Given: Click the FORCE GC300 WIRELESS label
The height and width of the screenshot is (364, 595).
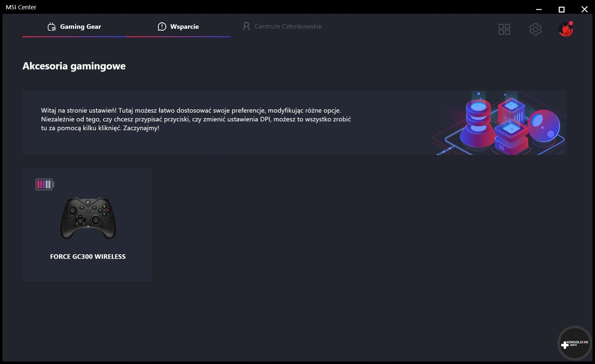Looking at the screenshot, I should (88, 257).
